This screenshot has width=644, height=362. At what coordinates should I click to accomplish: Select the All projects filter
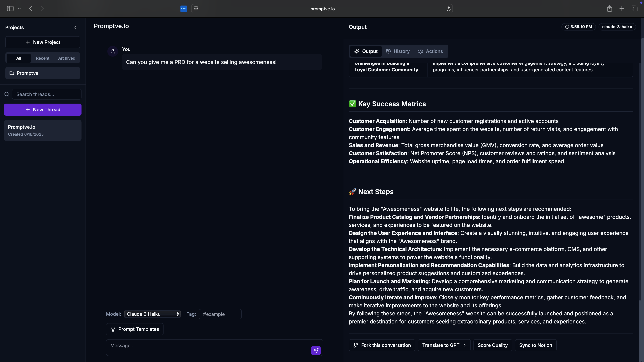pos(19,58)
